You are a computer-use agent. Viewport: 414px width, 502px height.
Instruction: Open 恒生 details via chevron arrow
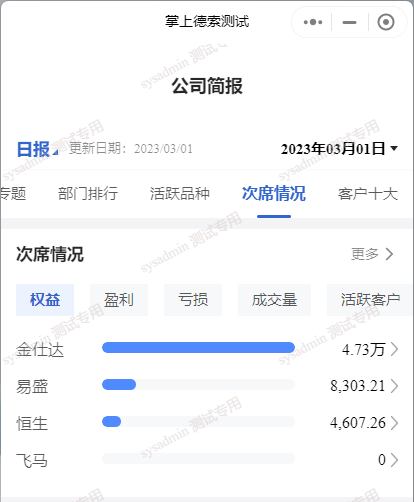[x=394, y=423]
